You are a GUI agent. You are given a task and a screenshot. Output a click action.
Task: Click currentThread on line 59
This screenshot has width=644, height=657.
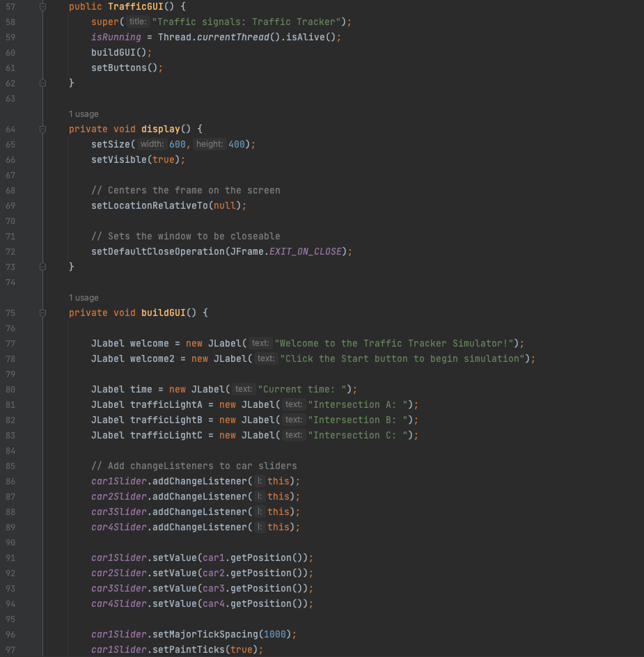(x=233, y=38)
